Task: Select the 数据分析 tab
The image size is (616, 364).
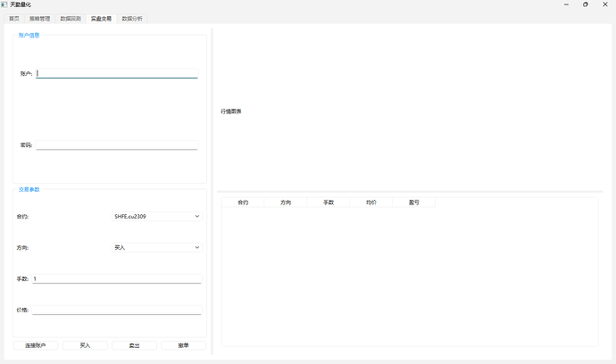Action: pyautogui.click(x=131, y=18)
